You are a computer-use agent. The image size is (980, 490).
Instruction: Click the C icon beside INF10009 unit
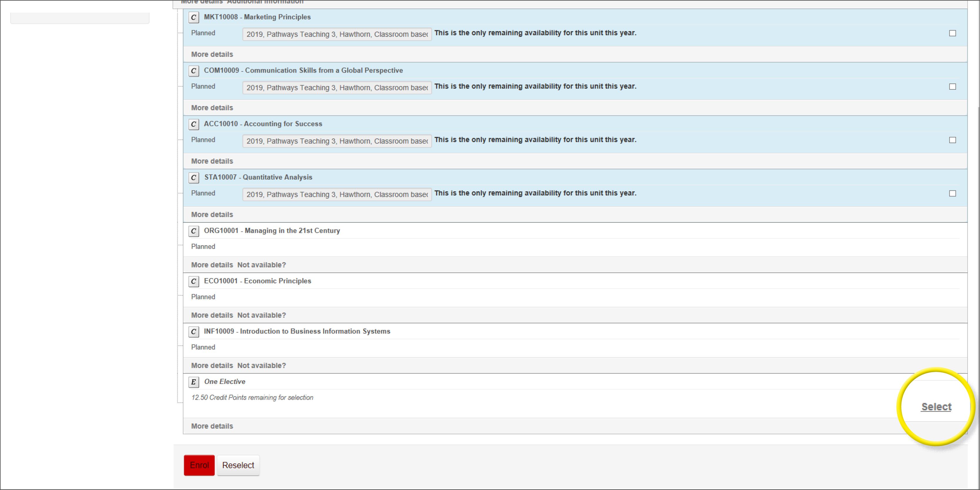click(x=194, y=332)
